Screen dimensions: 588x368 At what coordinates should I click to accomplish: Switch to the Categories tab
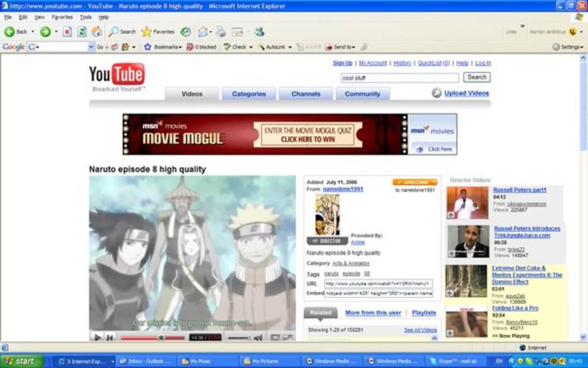tap(249, 94)
